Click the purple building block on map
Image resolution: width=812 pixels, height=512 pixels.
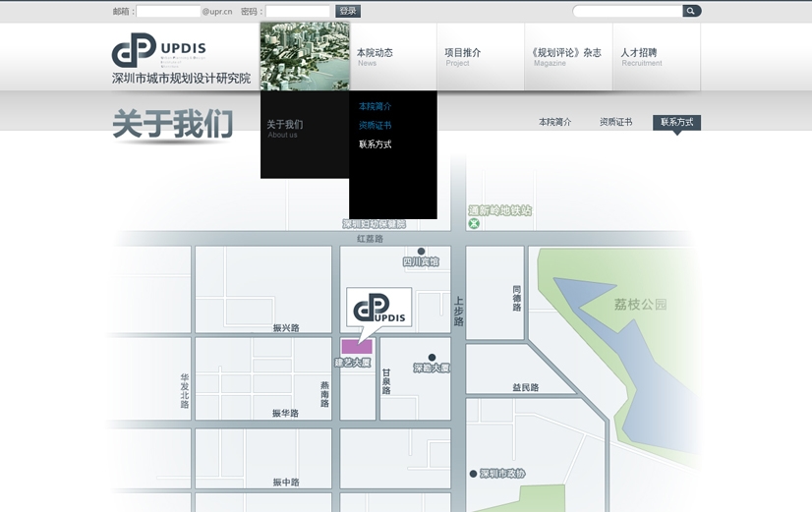pos(357,346)
